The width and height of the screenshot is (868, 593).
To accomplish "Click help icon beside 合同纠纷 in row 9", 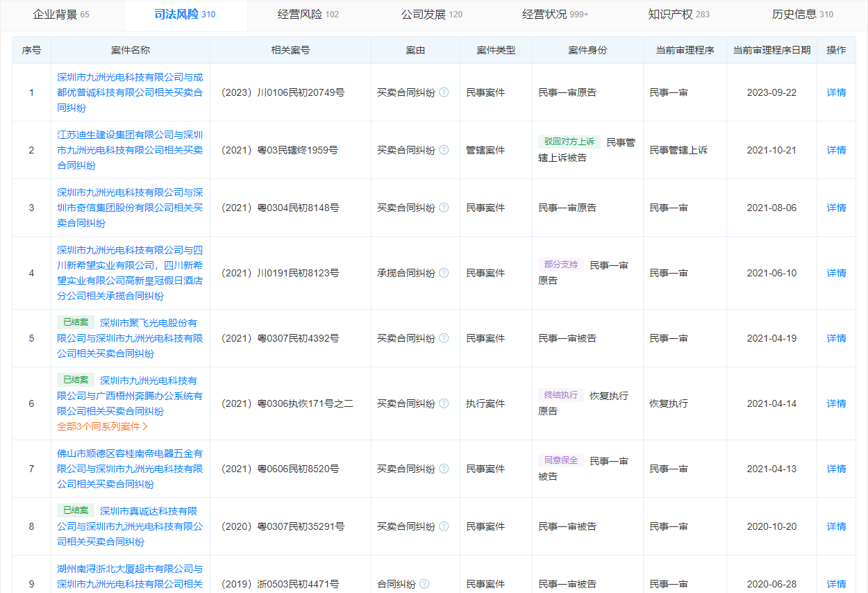I will coord(424,584).
